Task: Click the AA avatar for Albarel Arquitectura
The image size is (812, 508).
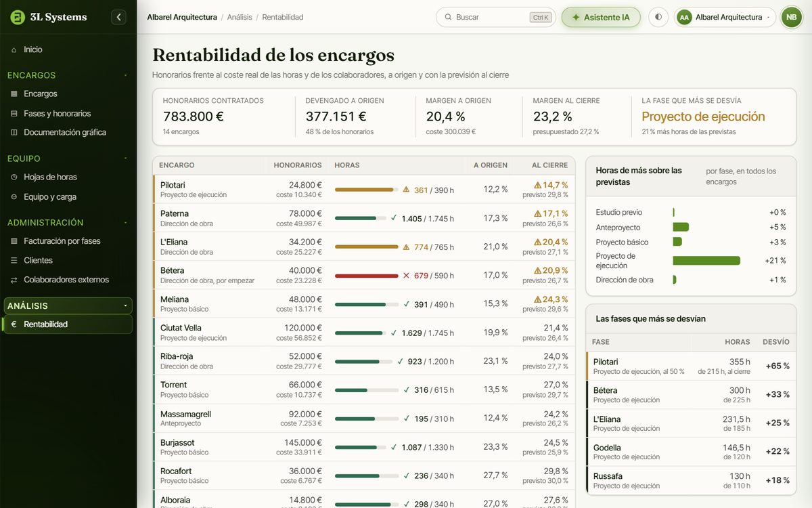Action: click(684, 18)
